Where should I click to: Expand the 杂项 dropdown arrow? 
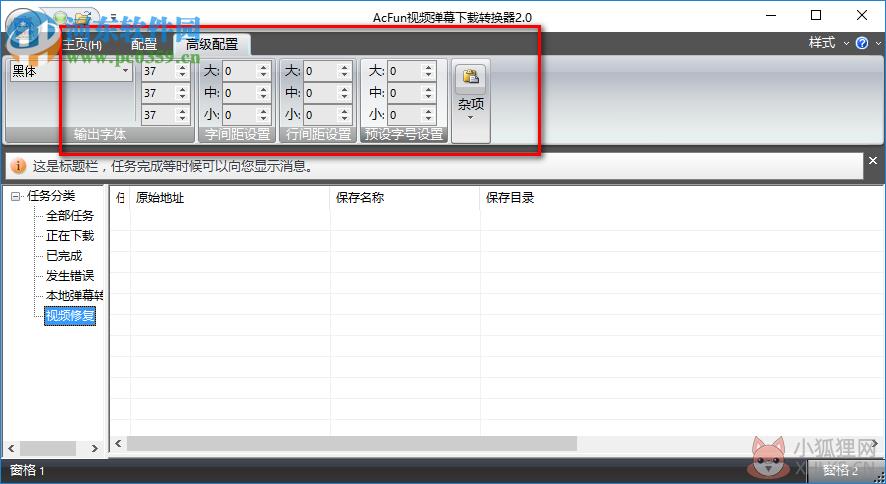[471, 117]
